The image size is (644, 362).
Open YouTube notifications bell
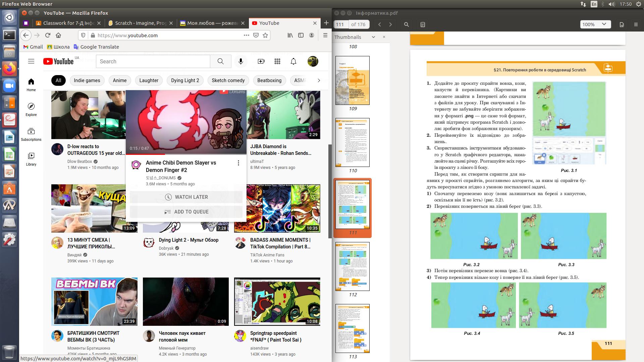(293, 61)
